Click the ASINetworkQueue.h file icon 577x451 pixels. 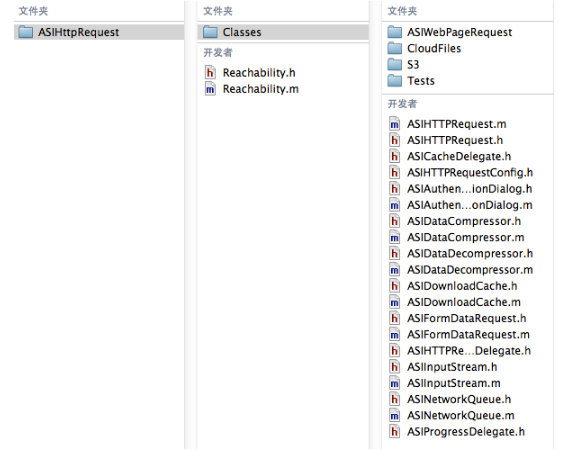(394, 399)
